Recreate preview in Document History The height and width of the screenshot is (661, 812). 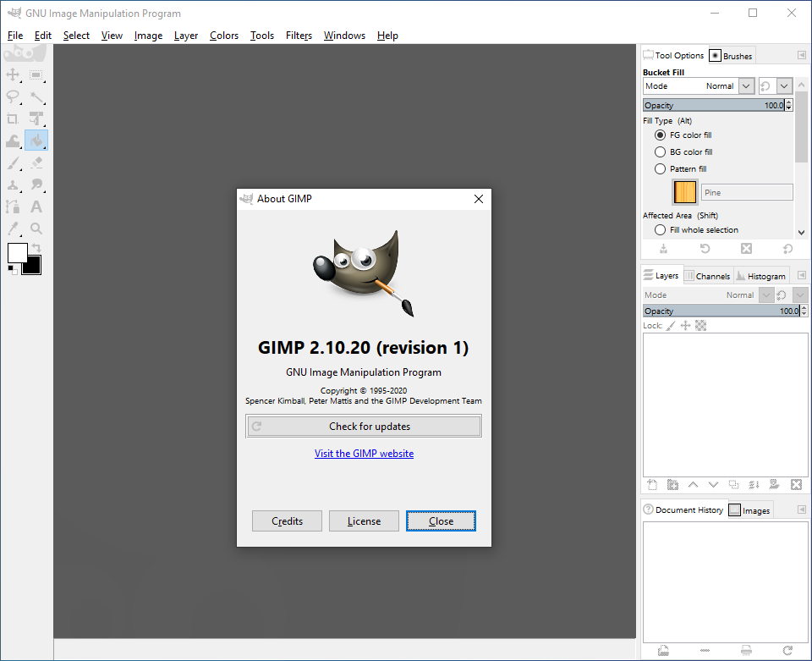(x=787, y=651)
